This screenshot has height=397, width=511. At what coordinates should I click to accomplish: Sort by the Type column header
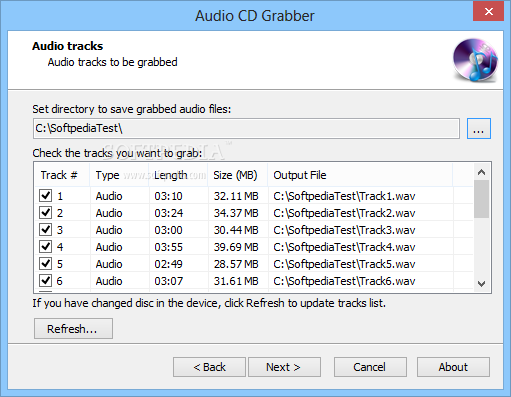[x=119, y=175]
